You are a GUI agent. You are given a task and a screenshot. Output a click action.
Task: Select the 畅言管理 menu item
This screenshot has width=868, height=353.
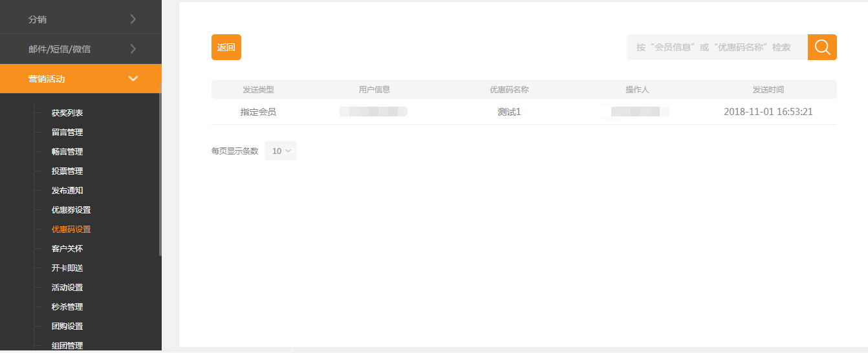tap(67, 152)
